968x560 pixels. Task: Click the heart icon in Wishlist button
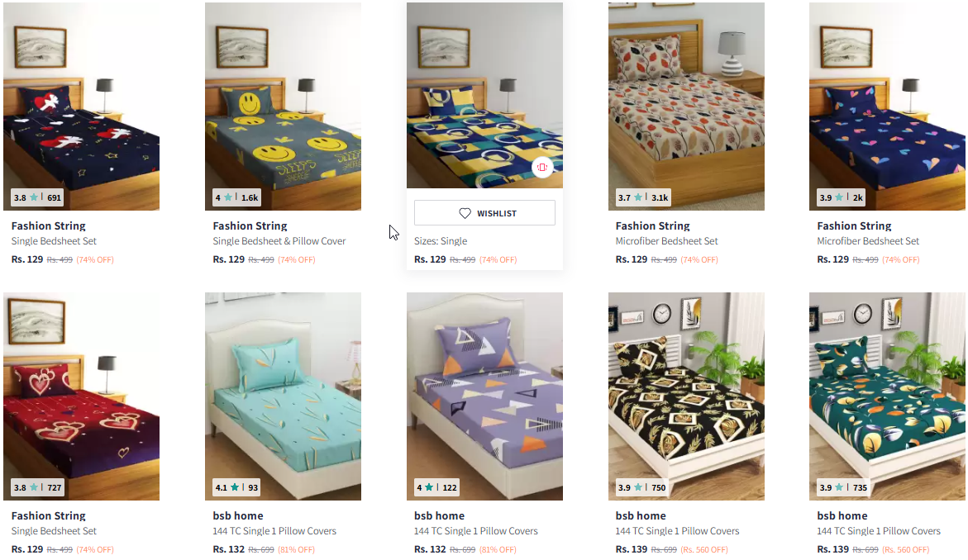pyautogui.click(x=465, y=213)
